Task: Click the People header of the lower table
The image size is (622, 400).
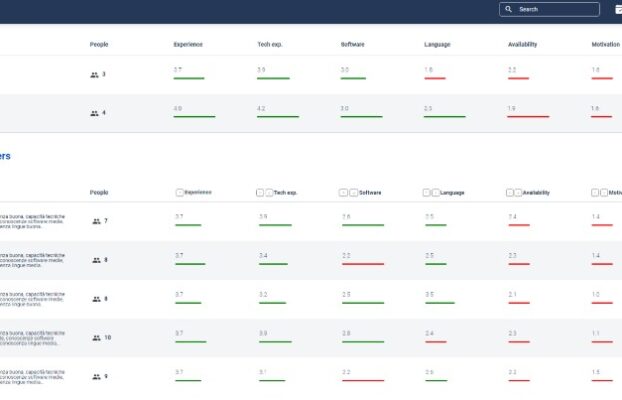Action: coord(99,192)
